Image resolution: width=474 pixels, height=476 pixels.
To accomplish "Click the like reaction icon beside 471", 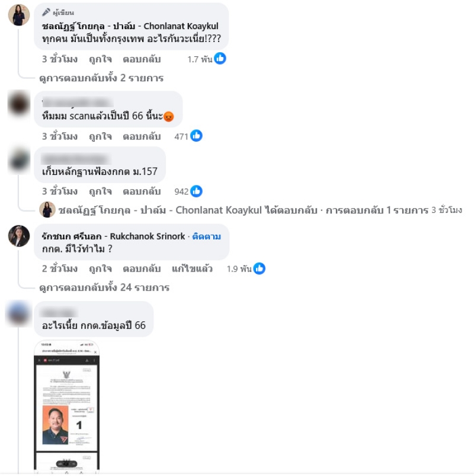I will click(x=196, y=136).
